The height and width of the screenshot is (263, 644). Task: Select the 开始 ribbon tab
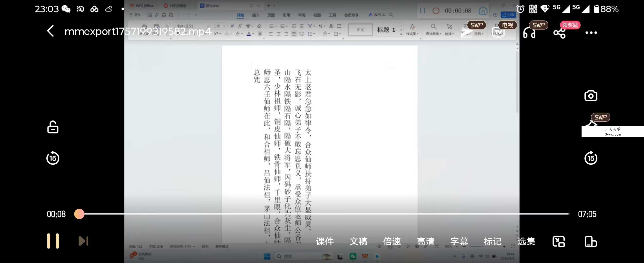pyautogui.click(x=240, y=15)
